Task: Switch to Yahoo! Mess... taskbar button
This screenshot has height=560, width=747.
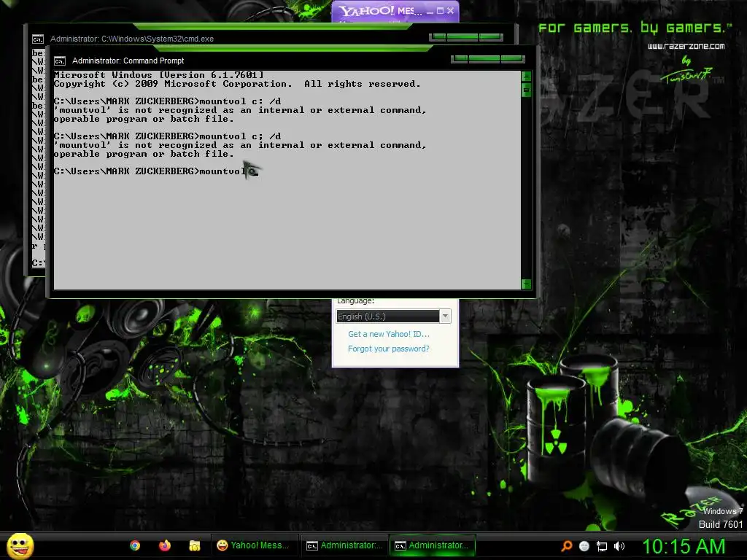Action: 254,545
